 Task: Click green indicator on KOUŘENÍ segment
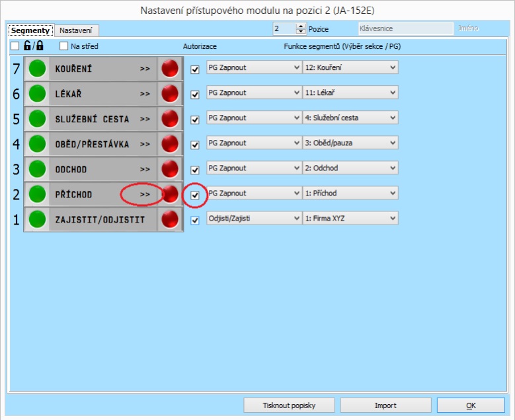[x=38, y=68]
